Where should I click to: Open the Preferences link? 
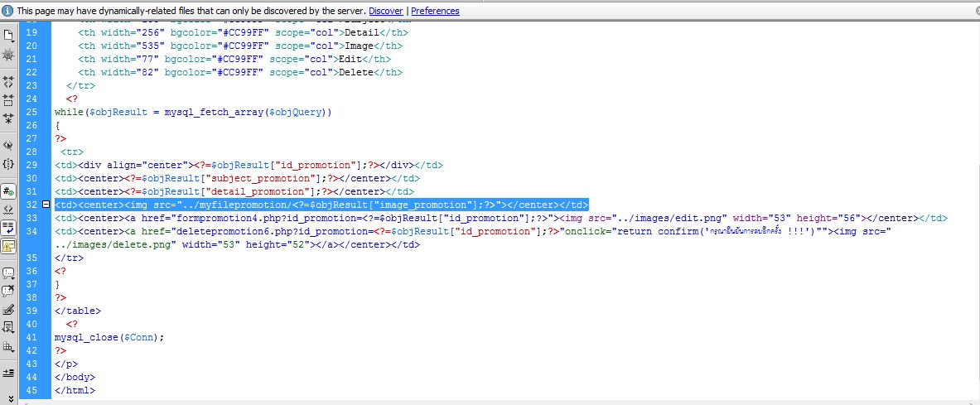point(435,11)
